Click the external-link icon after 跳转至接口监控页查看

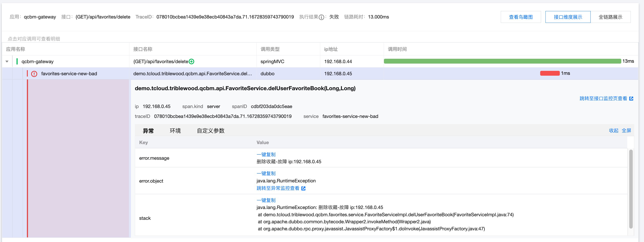pyautogui.click(x=631, y=99)
